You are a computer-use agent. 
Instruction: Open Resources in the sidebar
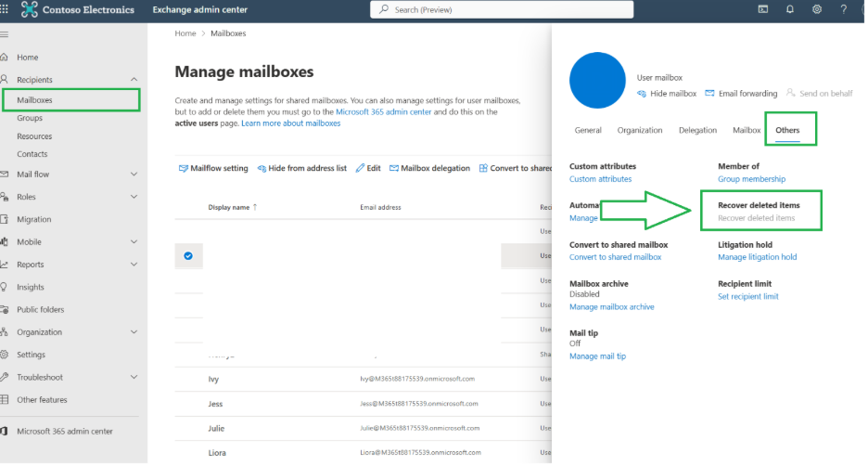point(34,136)
